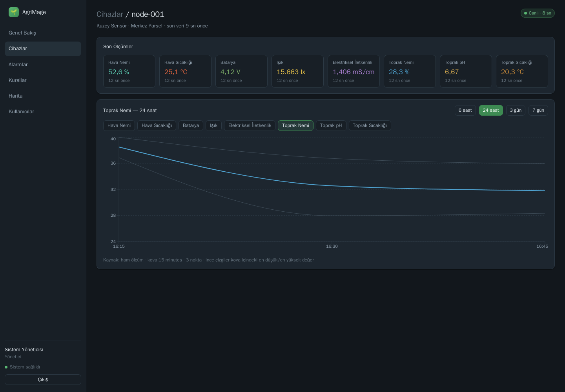This screenshot has width=565, height=392.
Task: Click the Son Ölçümler section heading
Action: click(118, 47)
